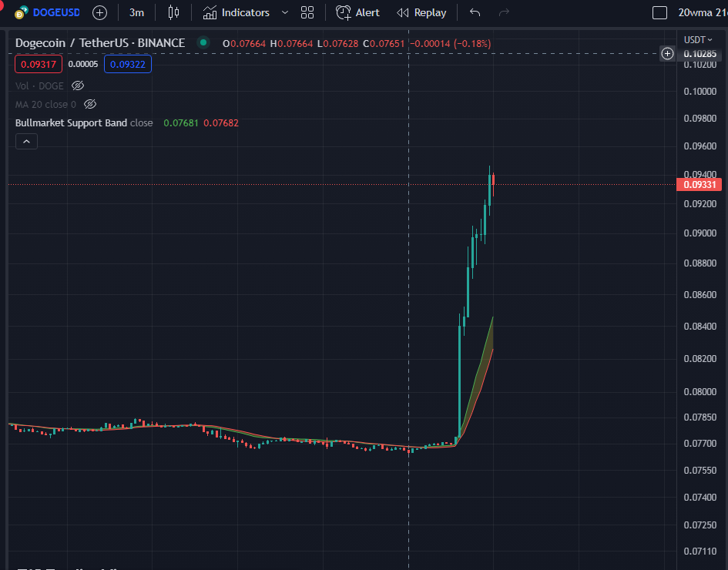Collapse the indicator legend with the chevron

coord(26,142)
